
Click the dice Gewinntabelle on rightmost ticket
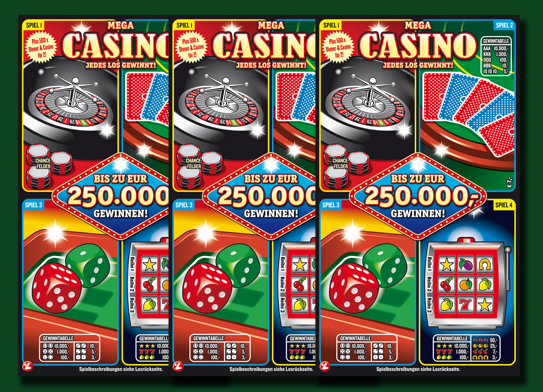pos(367,348)
